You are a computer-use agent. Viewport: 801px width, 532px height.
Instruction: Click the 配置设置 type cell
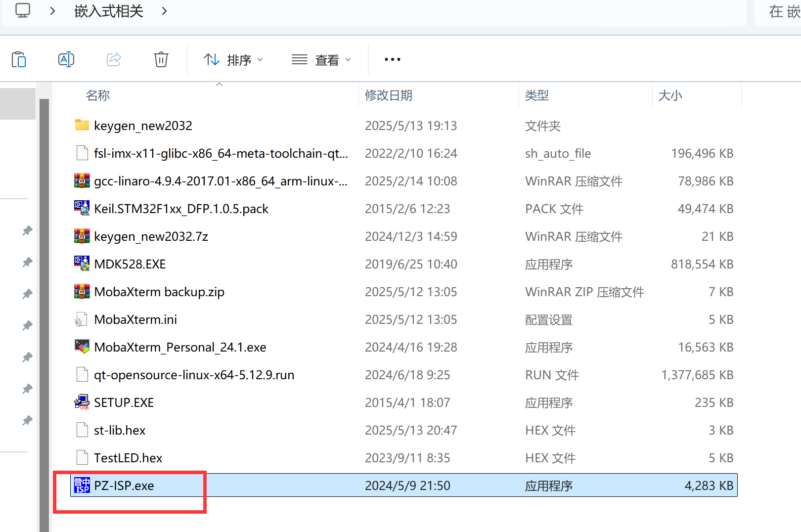(549, 319)
